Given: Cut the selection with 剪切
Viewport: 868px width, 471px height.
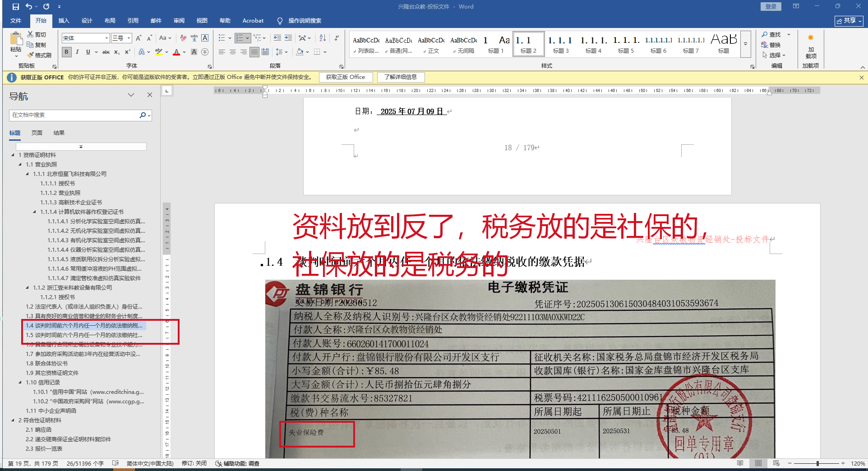Looking at the screenshot, I should [x=37, y=34].
